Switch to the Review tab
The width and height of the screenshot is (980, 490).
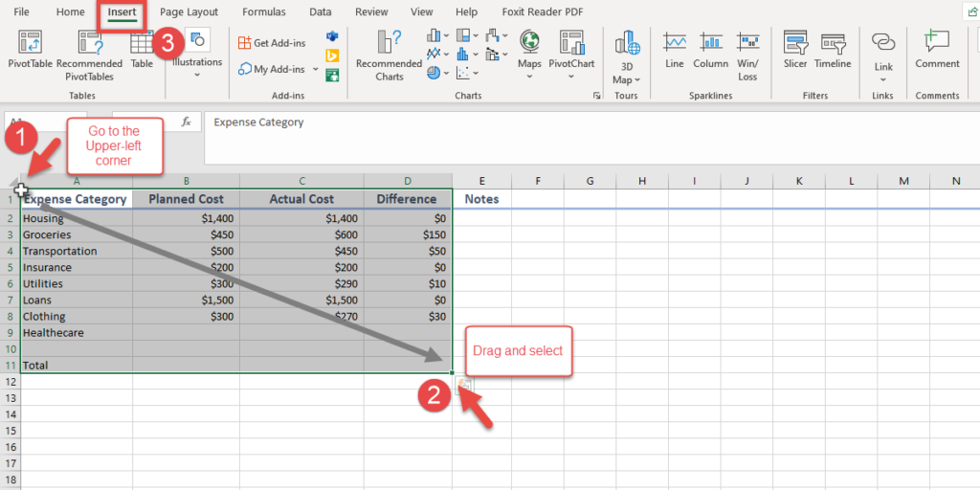tap(372, 11)
